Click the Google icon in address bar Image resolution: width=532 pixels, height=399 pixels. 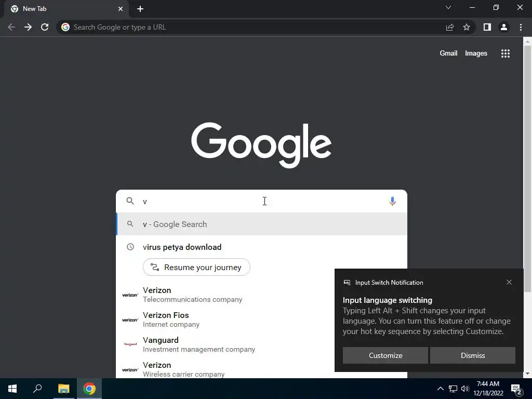point(65,27)
